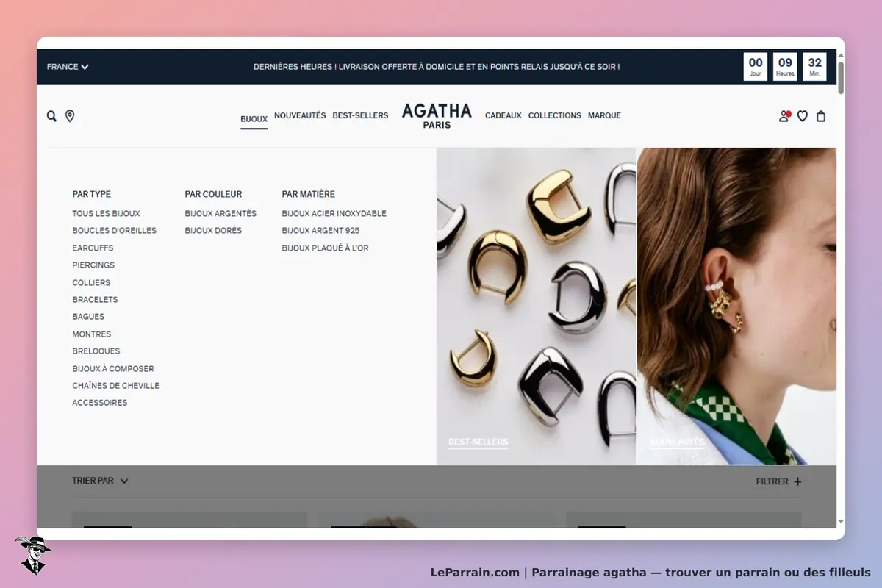Open BIJOUX PLAQUÉ À L'OR link
The width and height of the screenshot is (882, 588).
point(325,248)
